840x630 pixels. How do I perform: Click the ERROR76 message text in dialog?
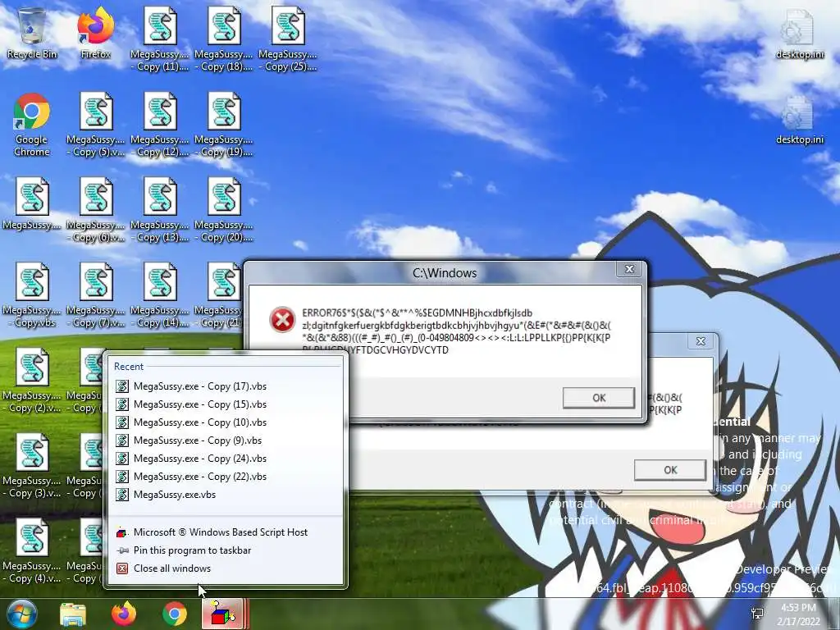coord(456,331)
